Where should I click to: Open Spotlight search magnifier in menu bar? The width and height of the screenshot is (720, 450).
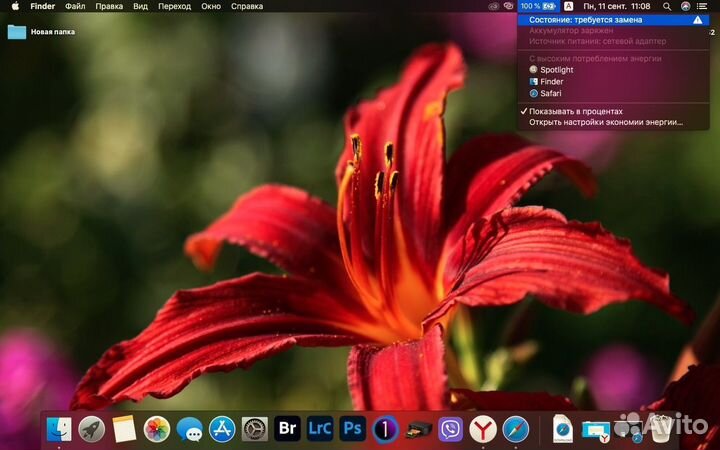(667, 6)
